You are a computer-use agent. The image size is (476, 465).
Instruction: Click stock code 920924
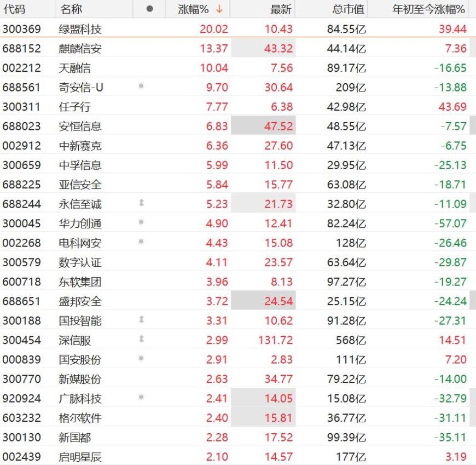21,399
